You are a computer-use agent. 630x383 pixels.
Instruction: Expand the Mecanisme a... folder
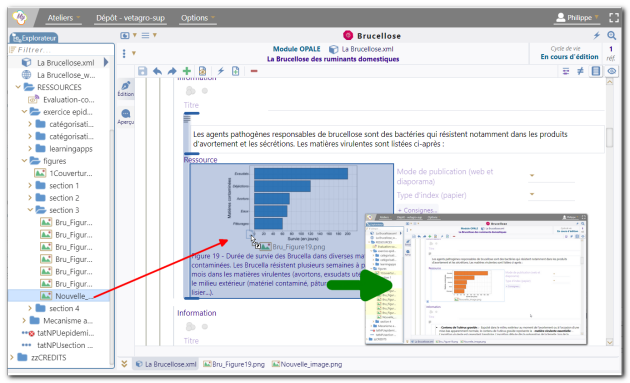point(24,320)
